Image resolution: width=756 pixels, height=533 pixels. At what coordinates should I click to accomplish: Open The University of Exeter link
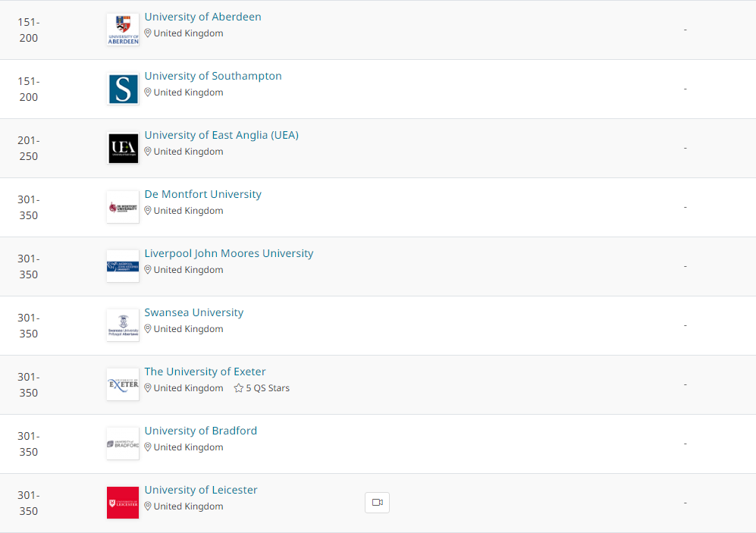tap(205, 372)
